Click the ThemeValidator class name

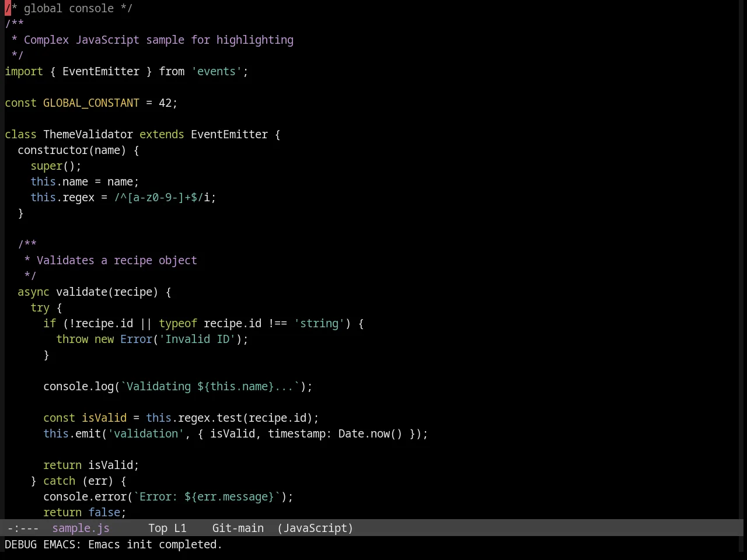[x=88, y=134]
